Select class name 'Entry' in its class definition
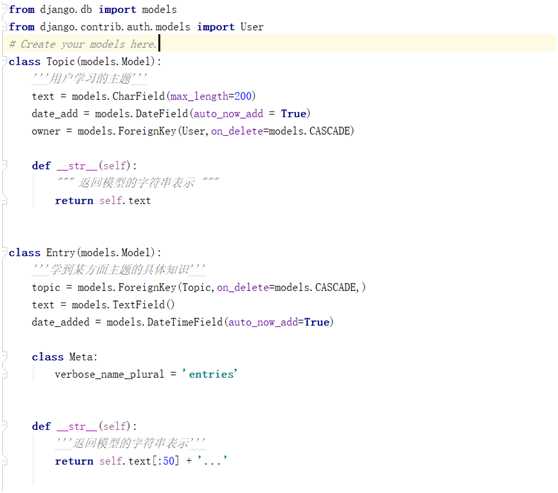This screenshot has width=558, height=493. tap(60, 252)
